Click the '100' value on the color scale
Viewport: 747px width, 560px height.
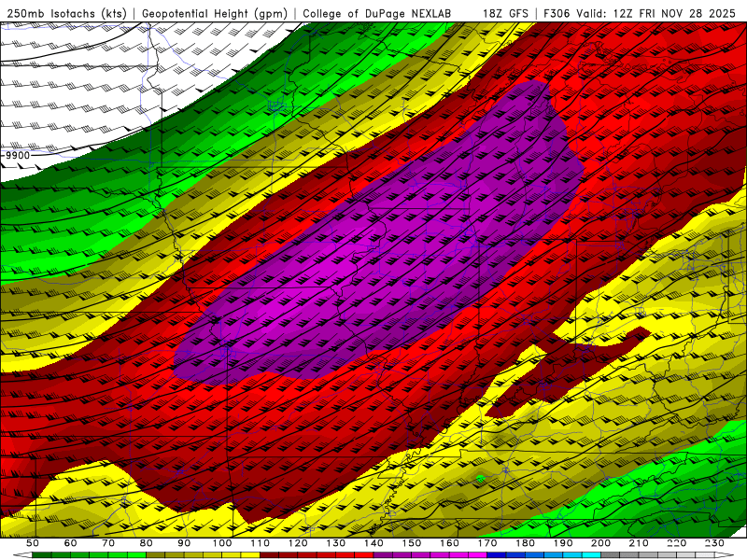pyautogui.click(x=222, y=543)
